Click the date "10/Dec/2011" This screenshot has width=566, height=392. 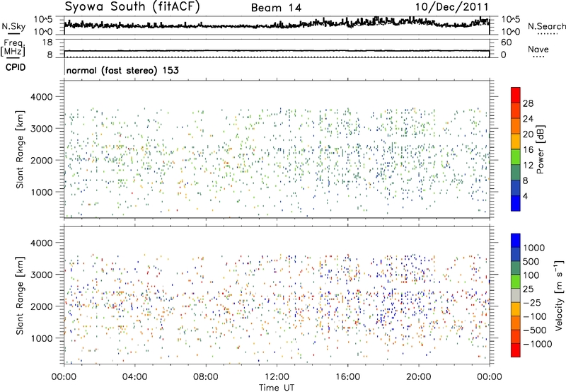(x=451, y=7)
